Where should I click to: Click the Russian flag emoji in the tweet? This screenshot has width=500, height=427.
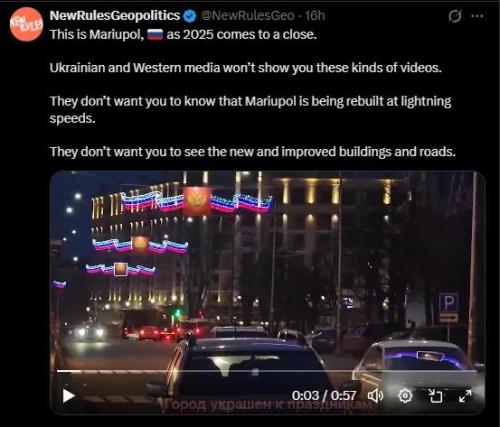(155, 34)
